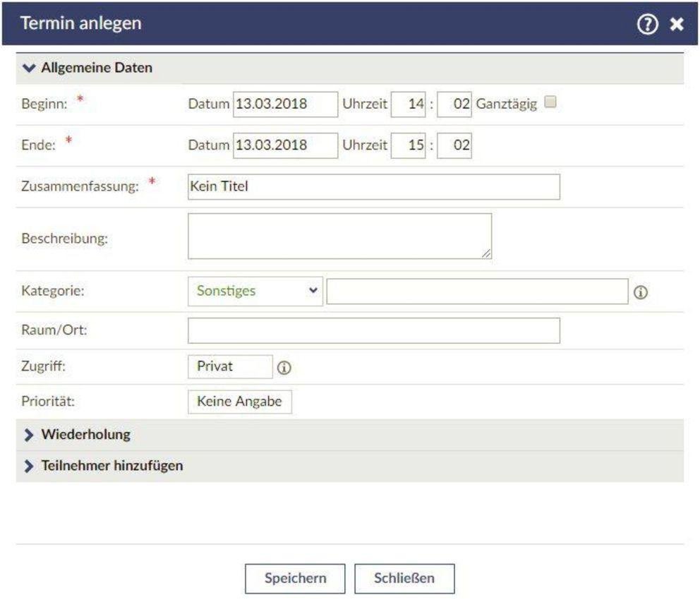The image size is (700, 612).
Task: Click the Raum/Ort input field
Action: [374, 330]
